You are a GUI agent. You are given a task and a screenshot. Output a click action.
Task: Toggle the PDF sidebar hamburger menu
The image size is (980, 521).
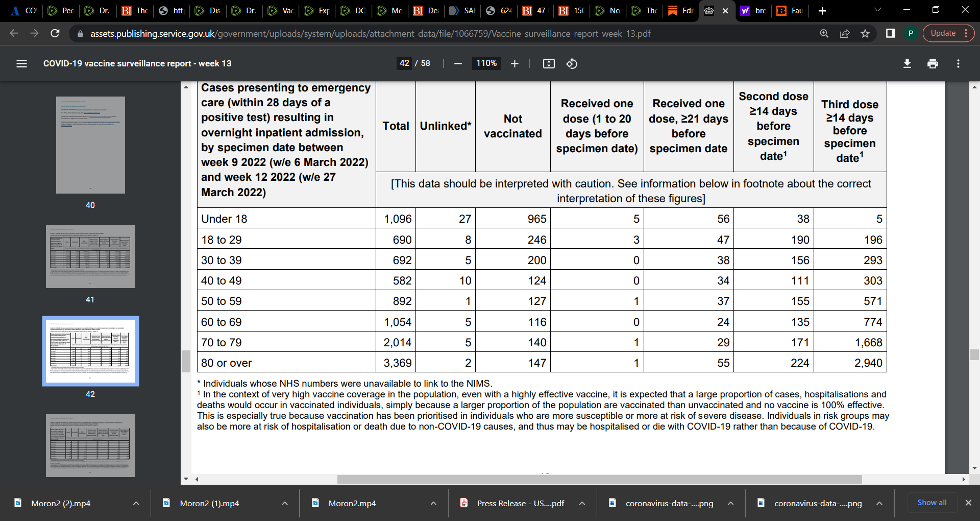pos(21,63)
